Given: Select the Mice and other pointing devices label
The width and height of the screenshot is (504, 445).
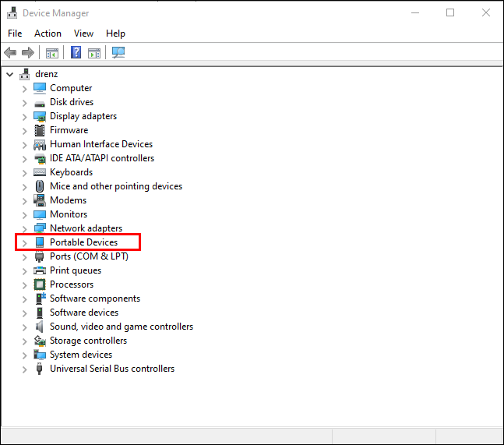Looking at the screenshot, I should (116, 186).
